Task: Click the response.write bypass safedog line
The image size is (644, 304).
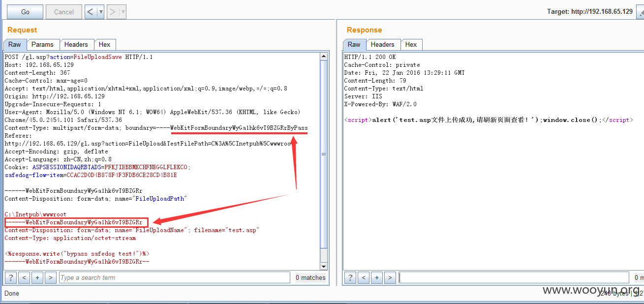Action: tap(77, 254)
